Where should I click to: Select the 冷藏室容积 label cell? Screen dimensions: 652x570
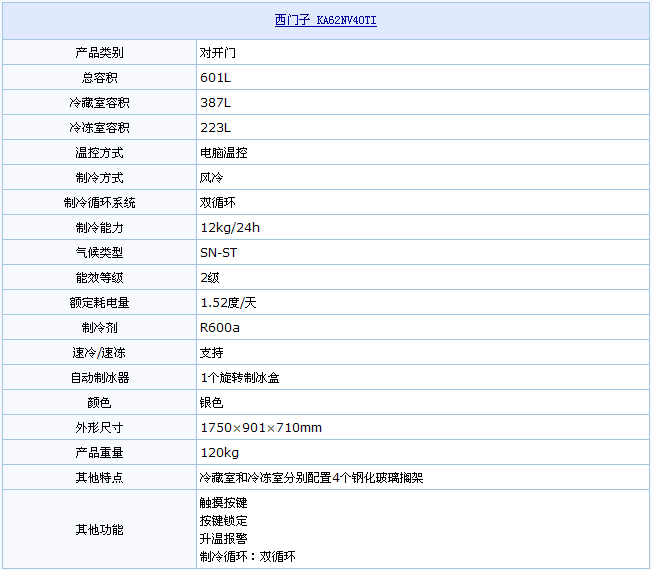99,103
